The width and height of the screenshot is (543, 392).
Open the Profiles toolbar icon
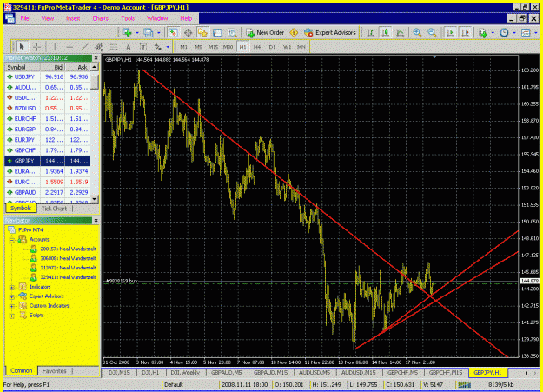(149, 32)
